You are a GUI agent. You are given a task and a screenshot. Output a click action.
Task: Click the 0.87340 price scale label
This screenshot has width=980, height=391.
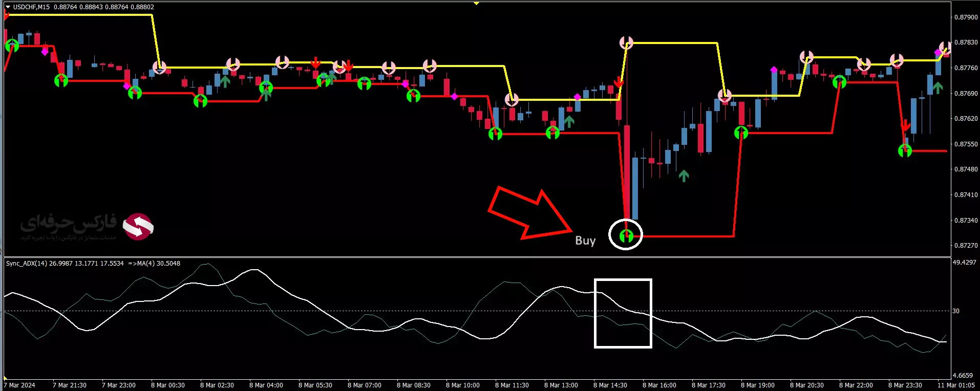click(966, 220)
